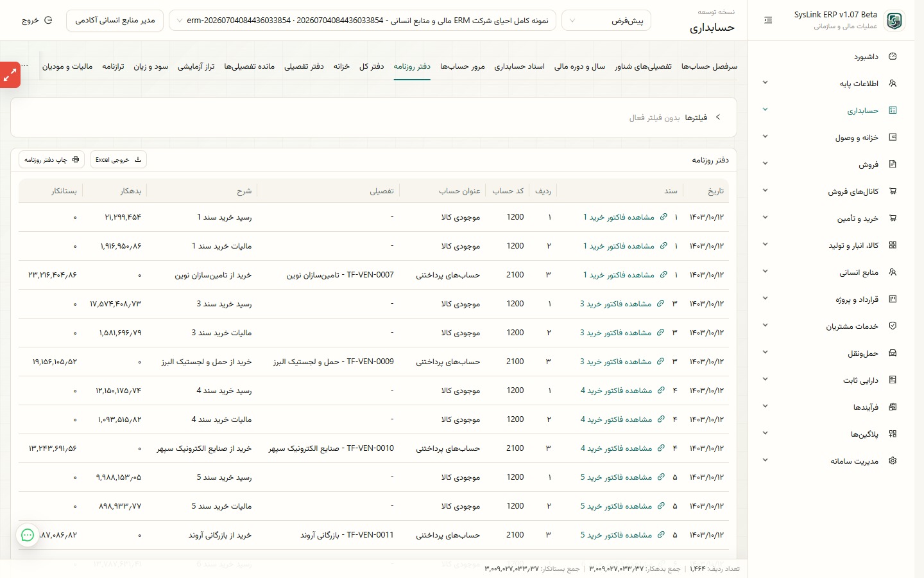Click the خزانه tab
Viewport: 924px width, 578px height.
coord(341,66)
